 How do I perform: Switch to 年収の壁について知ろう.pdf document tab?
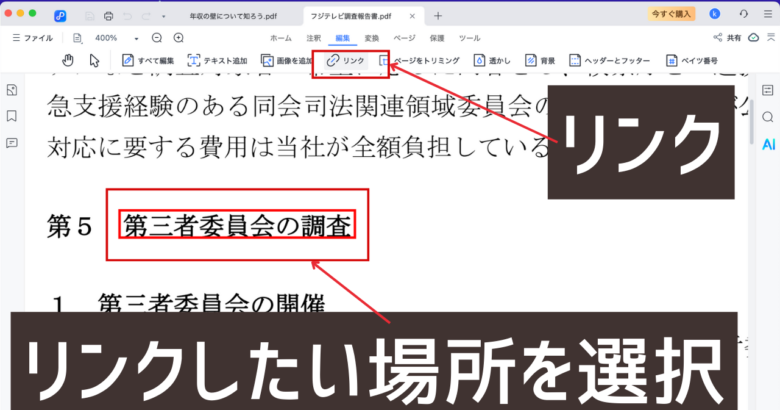[x=232, y=16]
